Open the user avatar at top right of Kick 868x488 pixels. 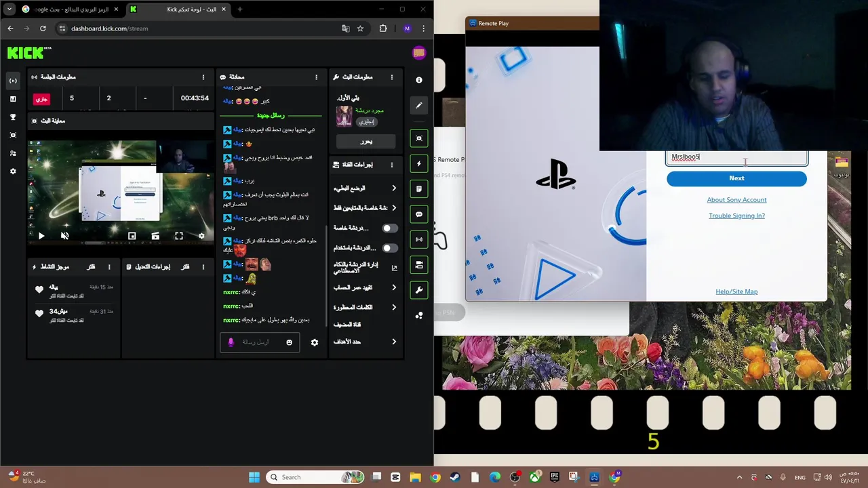tap(418, 53)
